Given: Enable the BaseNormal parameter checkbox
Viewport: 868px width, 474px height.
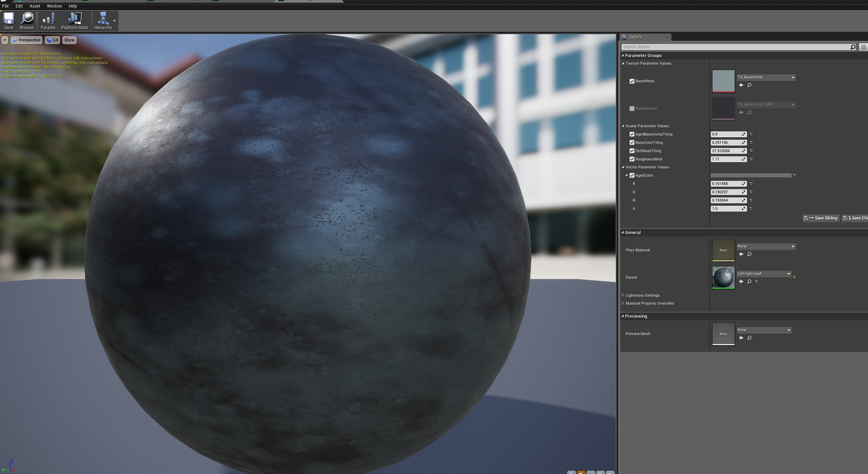Looking at the screenshot, I should 632,109.
